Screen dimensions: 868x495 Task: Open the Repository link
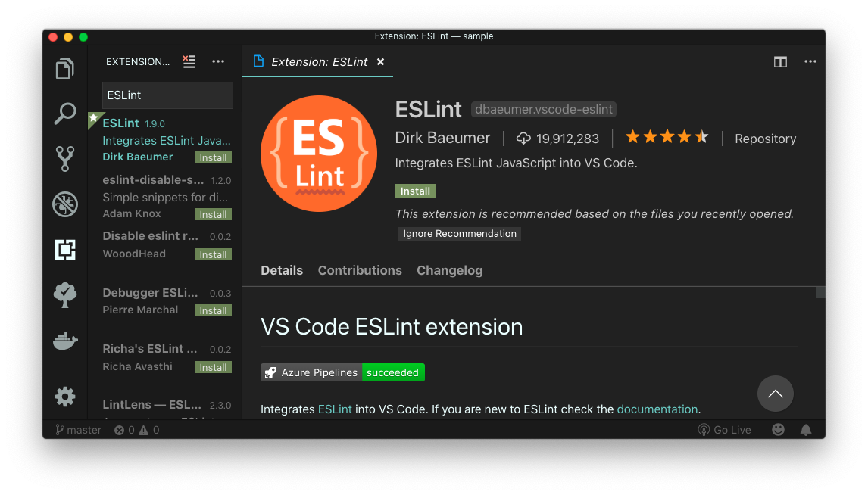pos(765,139)
